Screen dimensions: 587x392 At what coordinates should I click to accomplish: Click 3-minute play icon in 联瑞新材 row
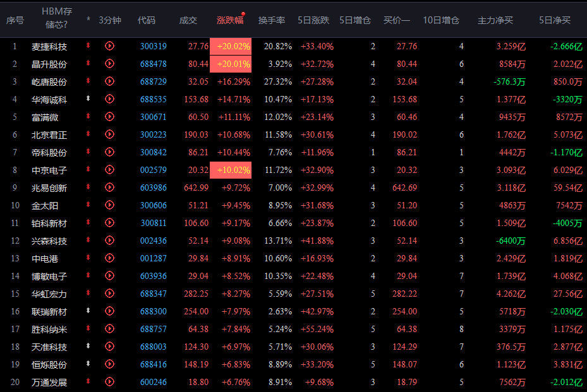pyautogui.click(x=109, y=311)
